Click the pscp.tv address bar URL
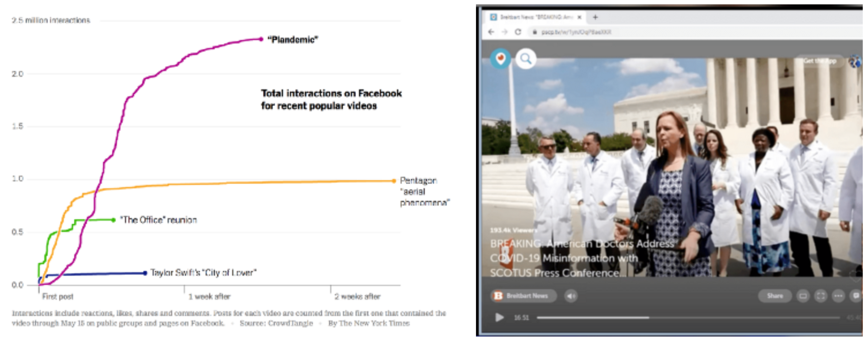The width and height of the screenshot is (868, 342). pyautogui.click(x=576, y=32)
